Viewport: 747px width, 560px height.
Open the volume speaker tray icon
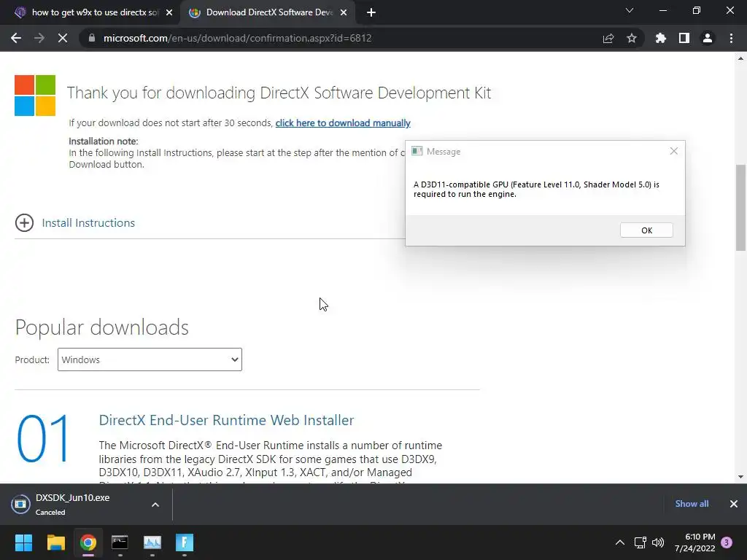point(658,542)
